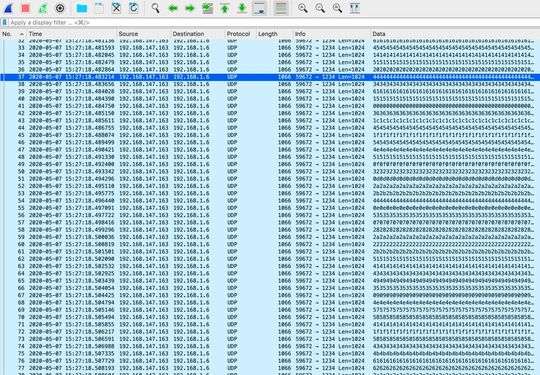Click timestamp 15:27:18.484028 of packet 39
This screenshot has width=540, height=375.
click(x=90, y=91)
